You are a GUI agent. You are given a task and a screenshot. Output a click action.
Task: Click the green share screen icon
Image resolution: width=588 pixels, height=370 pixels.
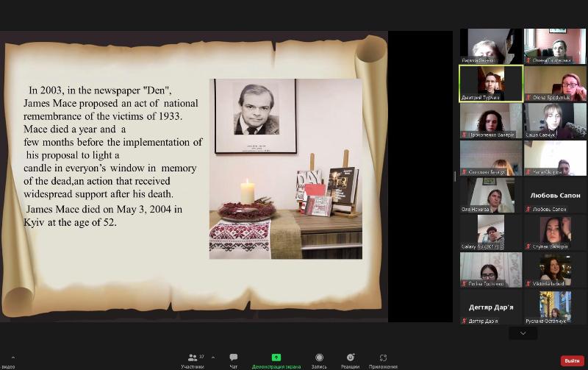[276, 358]
